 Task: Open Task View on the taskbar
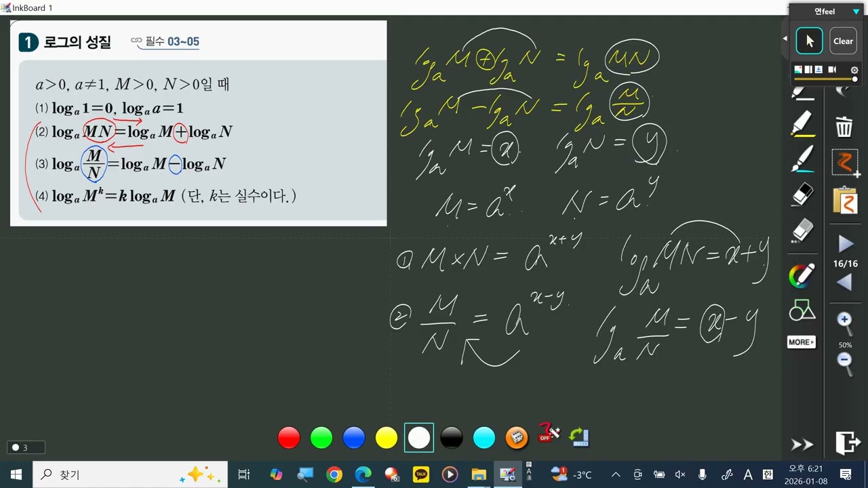click(x=244, y=474)
